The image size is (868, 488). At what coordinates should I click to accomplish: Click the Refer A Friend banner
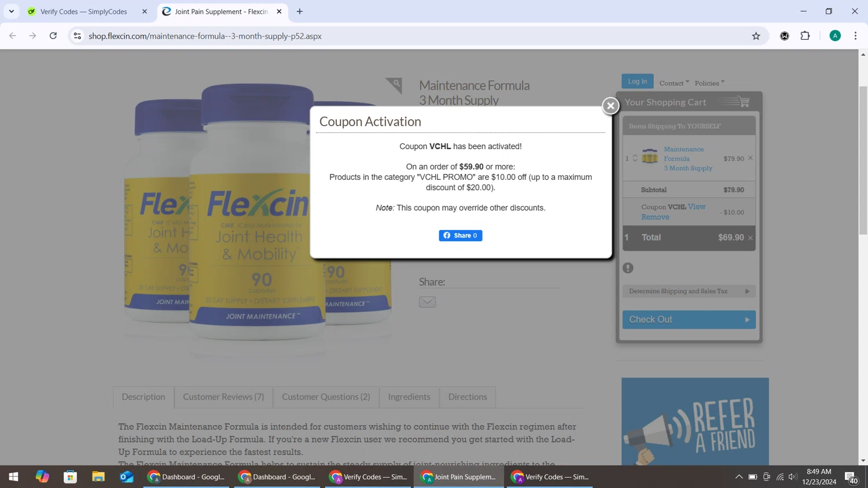pyautogui.click(x=695, y=422)
